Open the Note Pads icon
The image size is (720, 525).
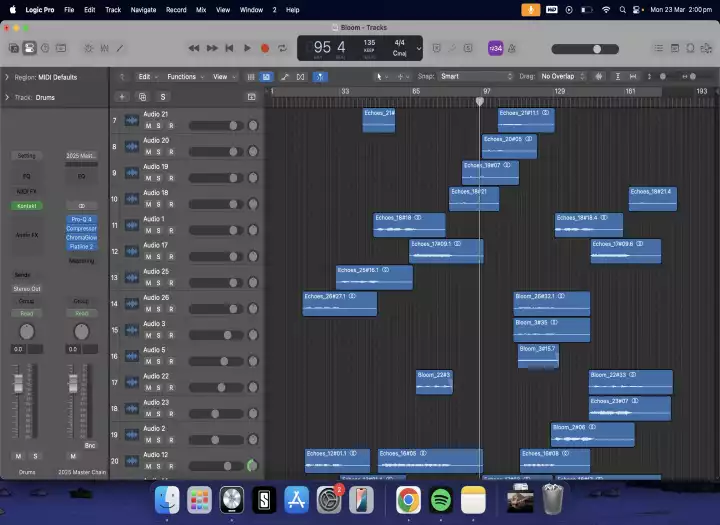click(675, 48)
